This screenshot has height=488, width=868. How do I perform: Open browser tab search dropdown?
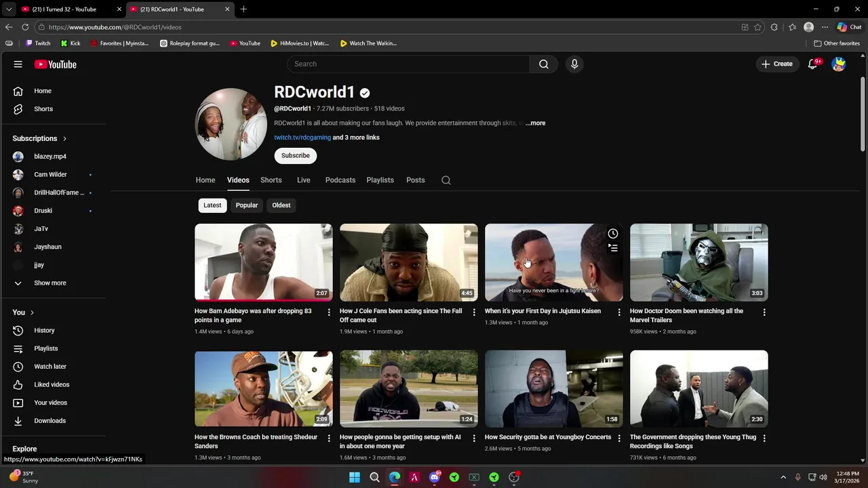pos(8,9)
